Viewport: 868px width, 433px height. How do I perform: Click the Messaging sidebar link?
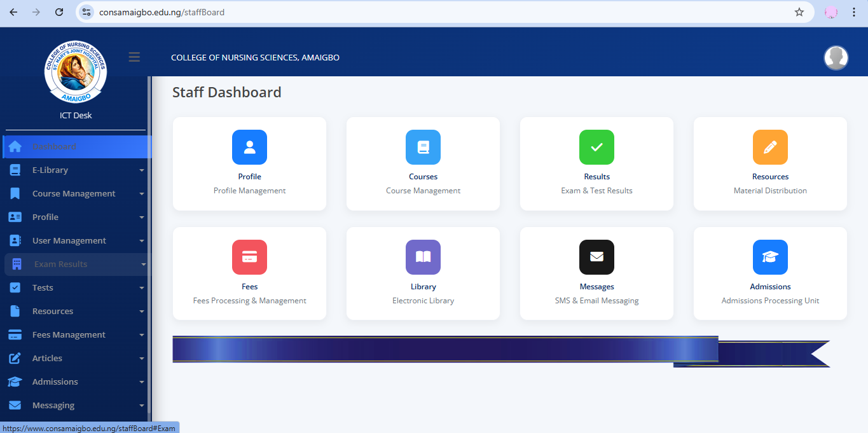tap(53, 406)
